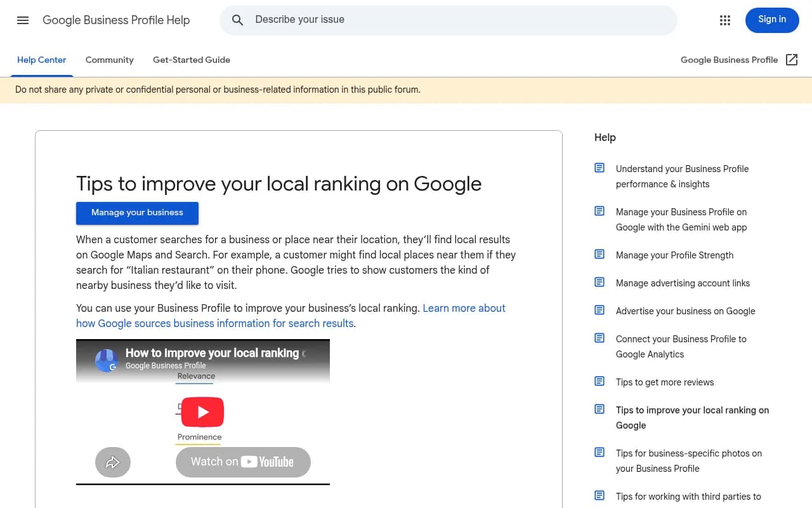
Task: Click article icon beside Understand your Business Profile performance
Action: 599,168
